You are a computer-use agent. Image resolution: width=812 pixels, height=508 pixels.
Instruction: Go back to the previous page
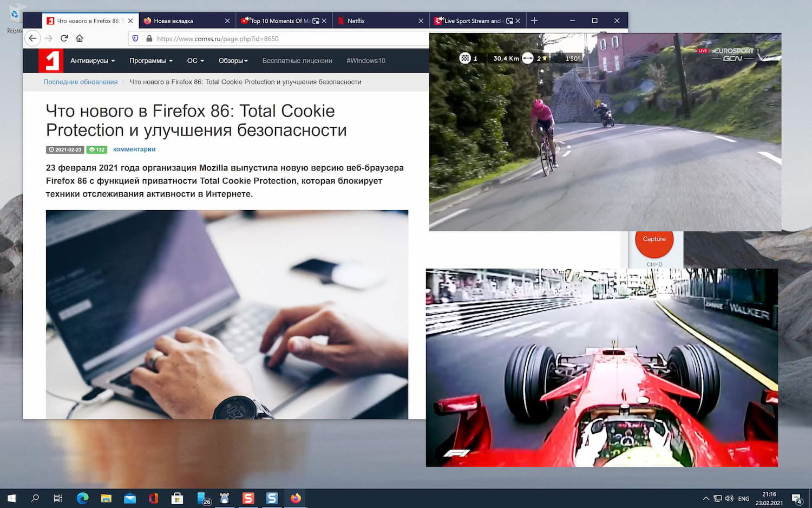click(x=32, y=38)
